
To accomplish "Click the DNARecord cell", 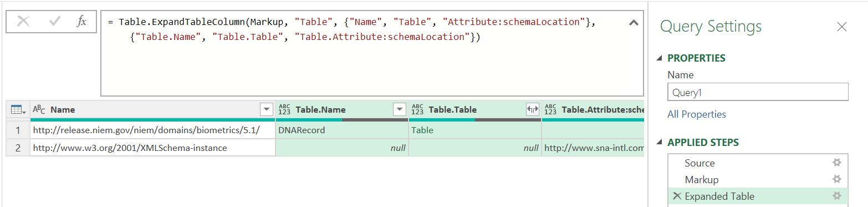I will [x=342, y=130].
